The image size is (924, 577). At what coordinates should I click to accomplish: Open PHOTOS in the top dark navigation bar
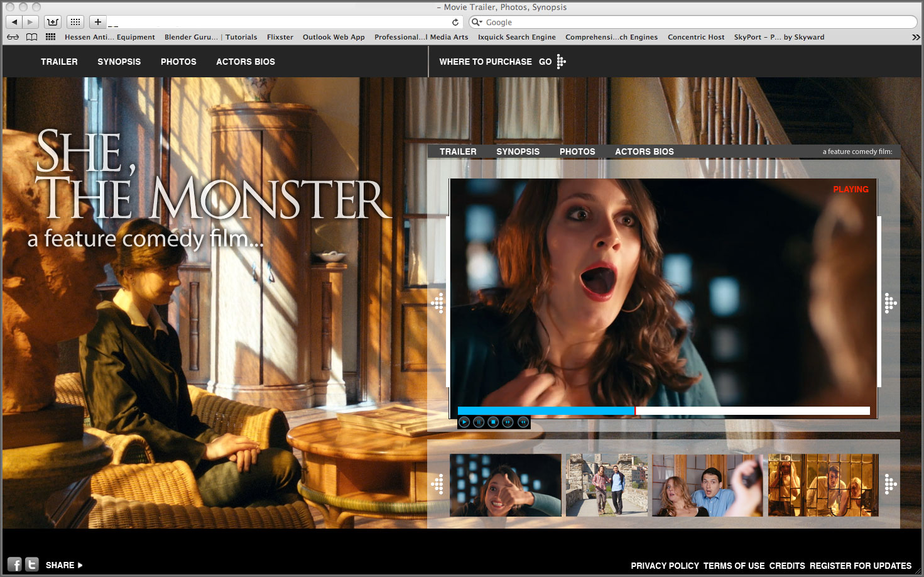click(178, 62)
